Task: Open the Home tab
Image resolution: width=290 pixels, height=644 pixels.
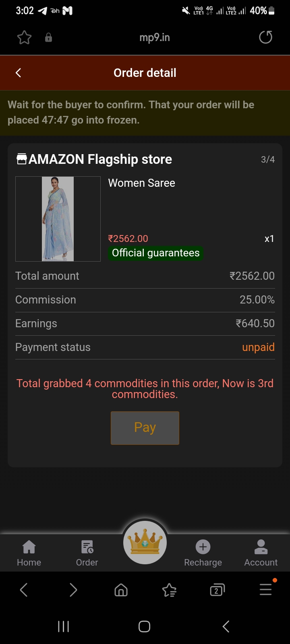Action: pos(29,552)
